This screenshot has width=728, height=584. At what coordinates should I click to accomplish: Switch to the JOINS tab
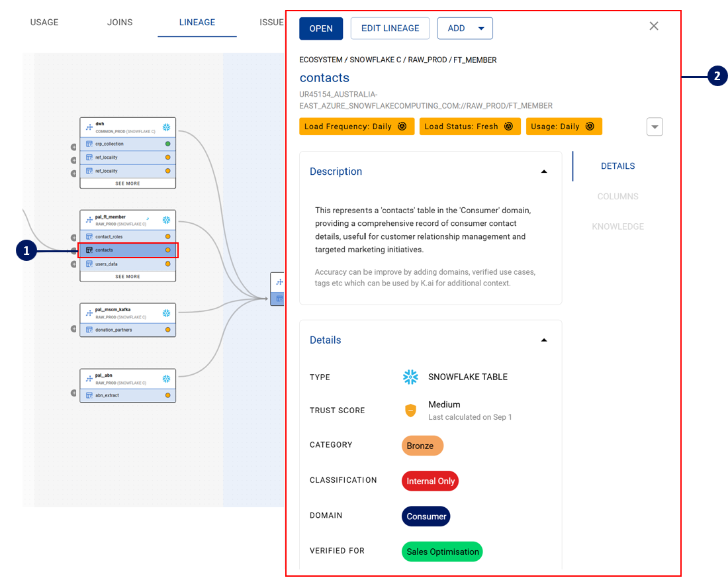click(120, 23)
